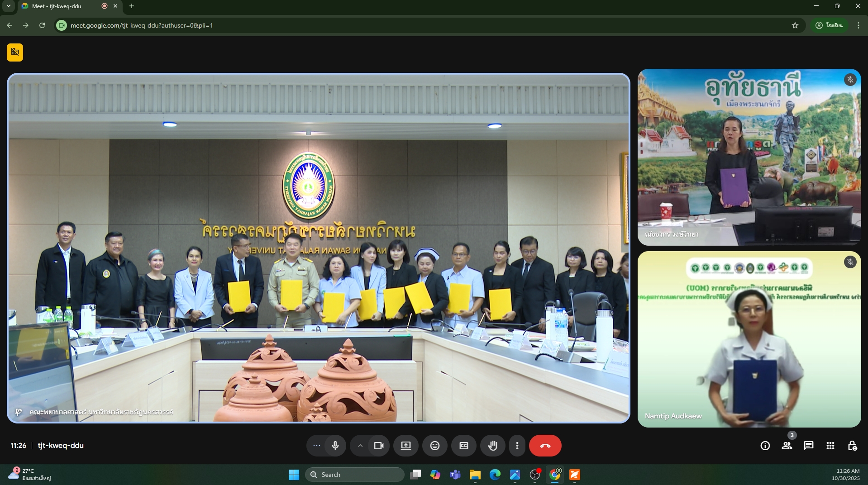The image size is (868, 485).
Task: Show the participants panel
Action: tap(787, 446)
